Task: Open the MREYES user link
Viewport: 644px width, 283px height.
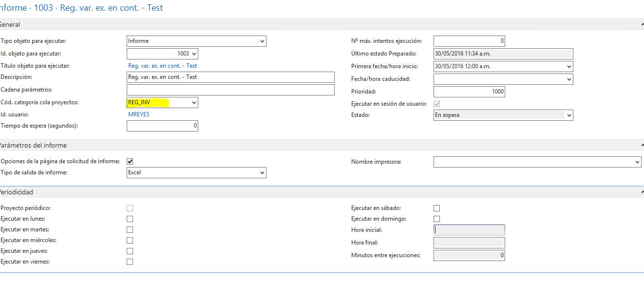Action: pyautogui.click(x=138, y=114)
